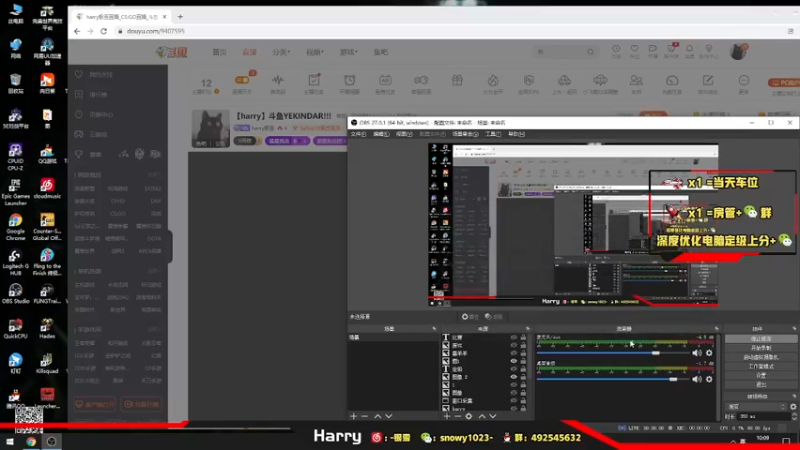Click the search magnifier icon on Douyu
The image size is (800, 450).
click(x=590, y=52)
